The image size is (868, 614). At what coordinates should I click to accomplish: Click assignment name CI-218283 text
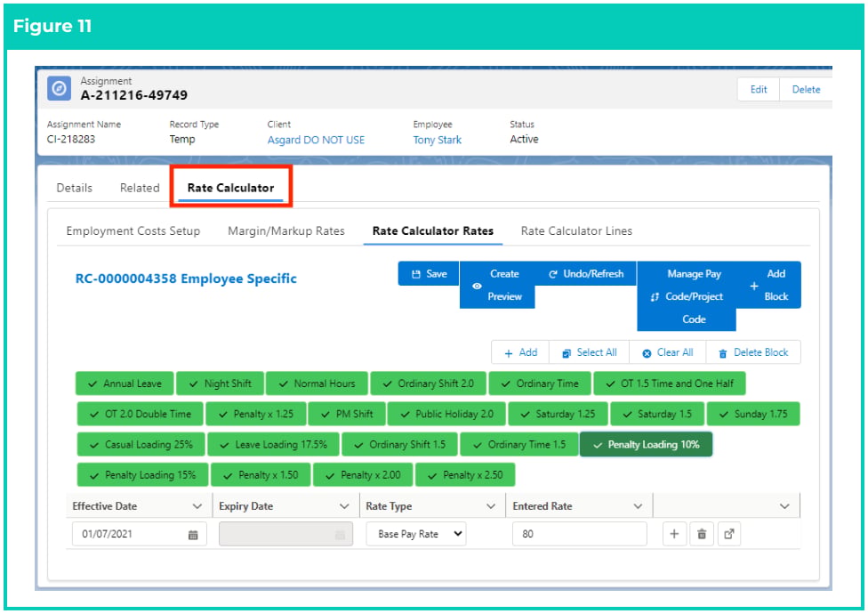(x=71, y=140)
